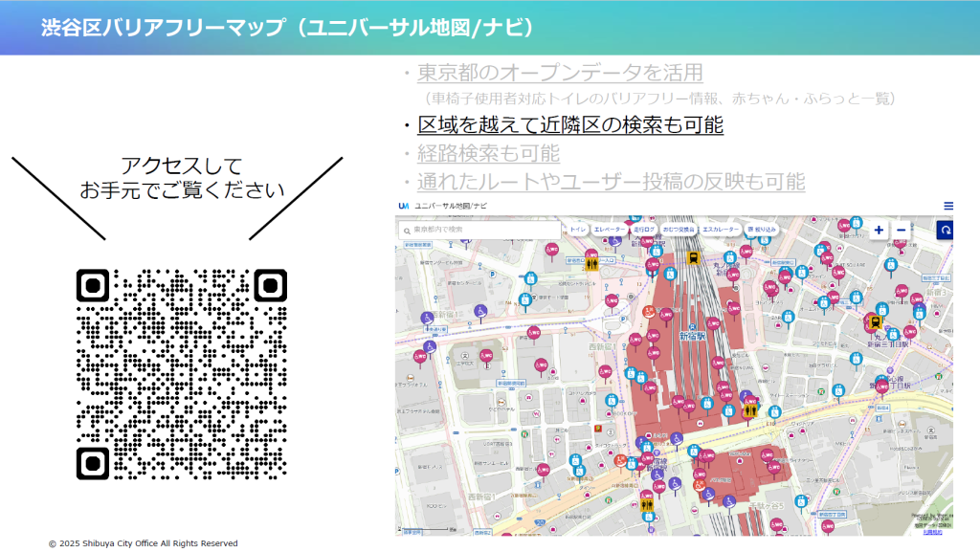
Task: Toggle the エスカレーター filter chip
Action: click(x=721, y=230)
